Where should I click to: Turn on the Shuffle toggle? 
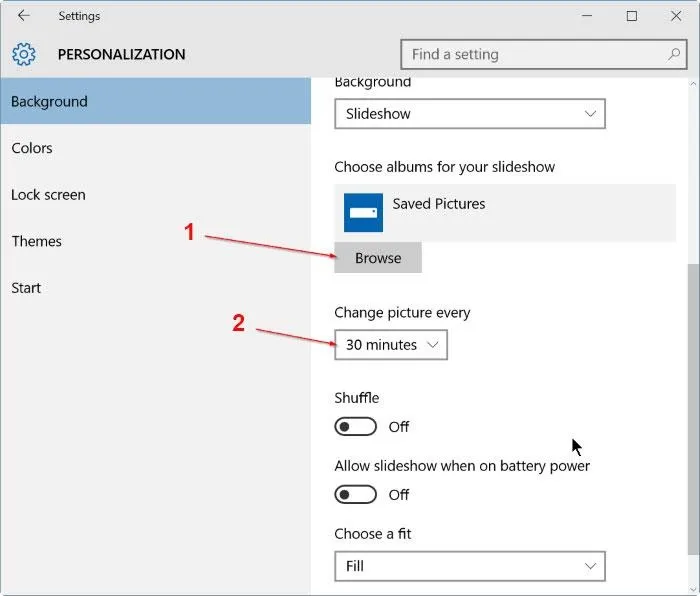356,427
